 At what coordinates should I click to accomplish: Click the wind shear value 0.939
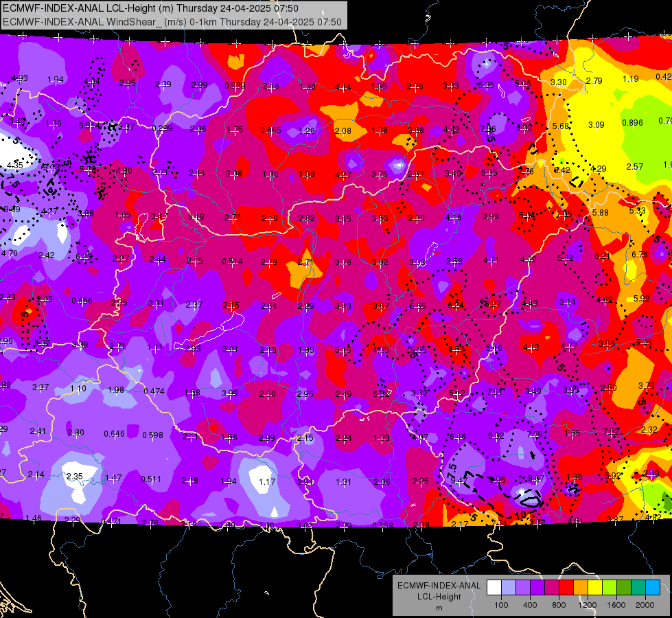[235, 86]
